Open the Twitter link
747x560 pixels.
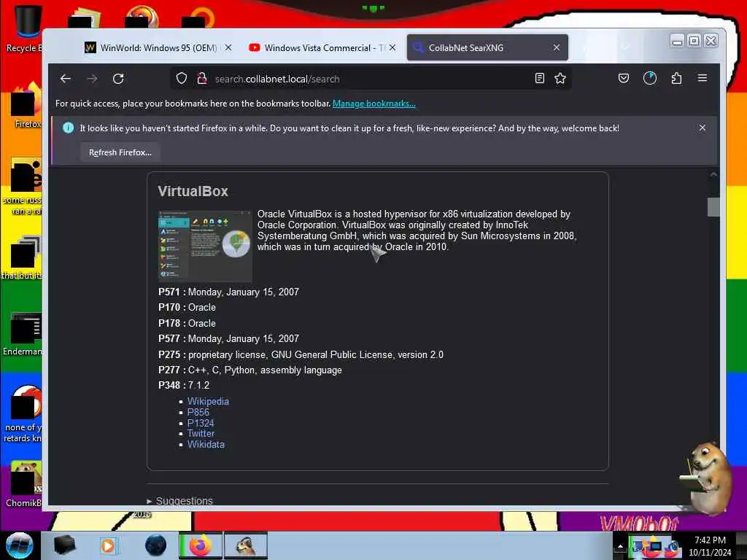201,433
